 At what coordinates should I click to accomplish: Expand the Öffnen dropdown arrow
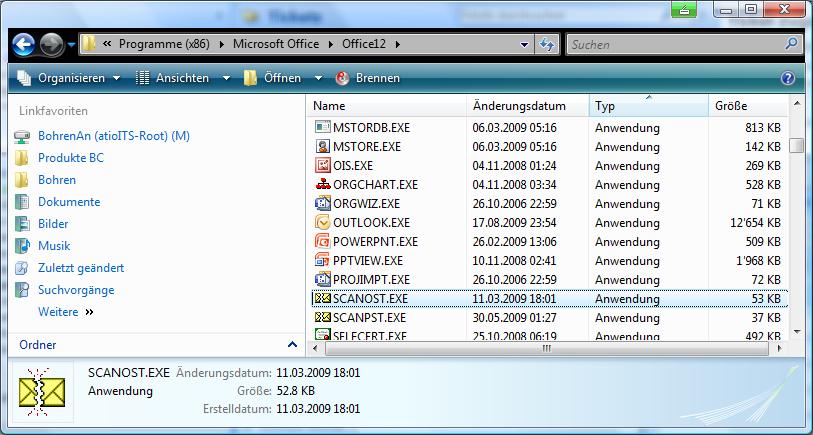pos(318,78)
